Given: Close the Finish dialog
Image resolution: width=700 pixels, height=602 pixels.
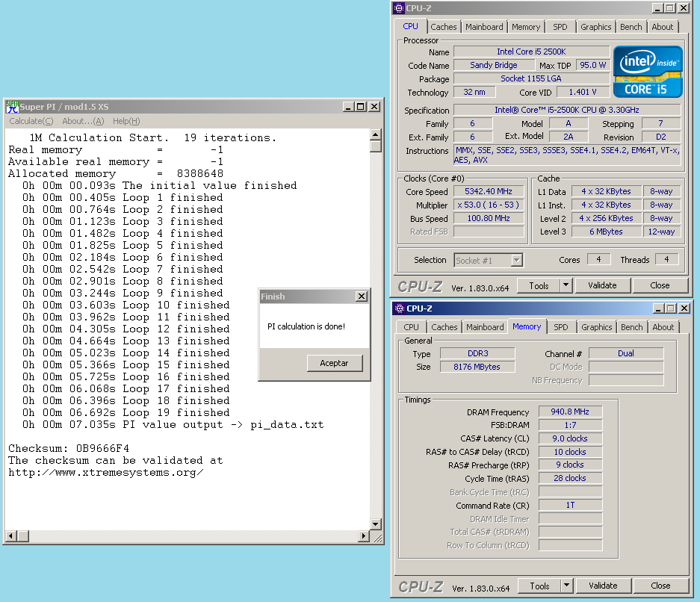Looking at the screenshot, I should coord(362,297).
